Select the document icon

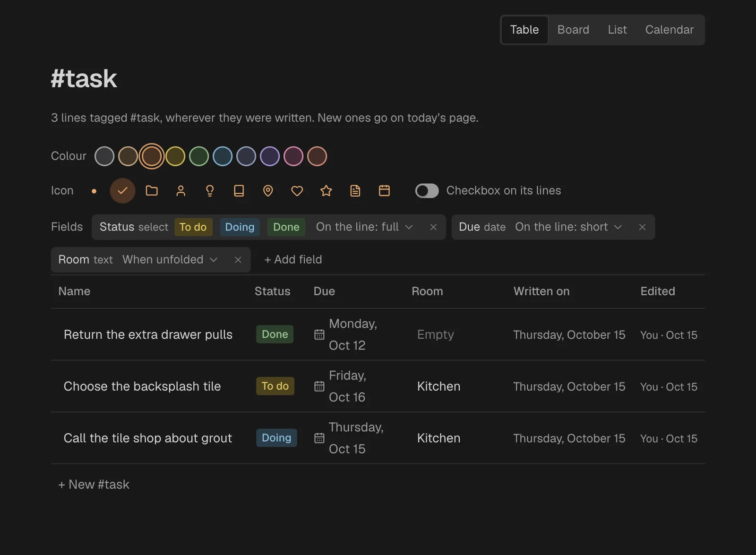pos(355,191)
